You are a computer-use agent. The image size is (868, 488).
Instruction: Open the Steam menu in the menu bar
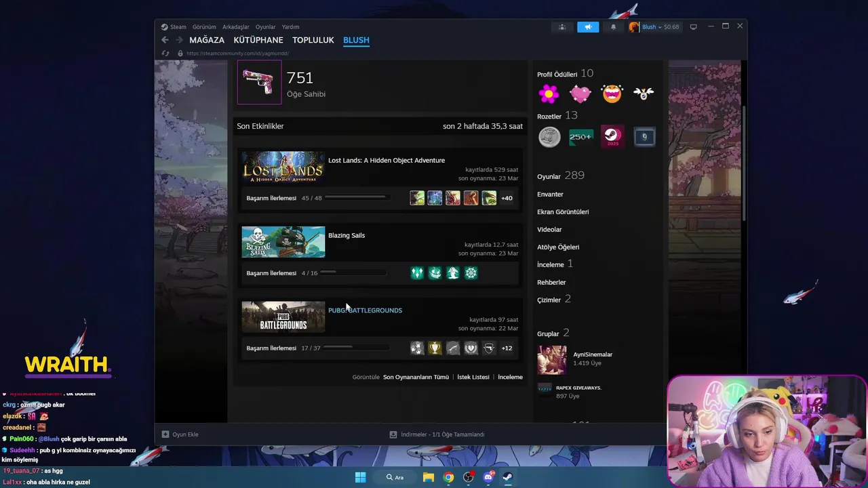178,27
